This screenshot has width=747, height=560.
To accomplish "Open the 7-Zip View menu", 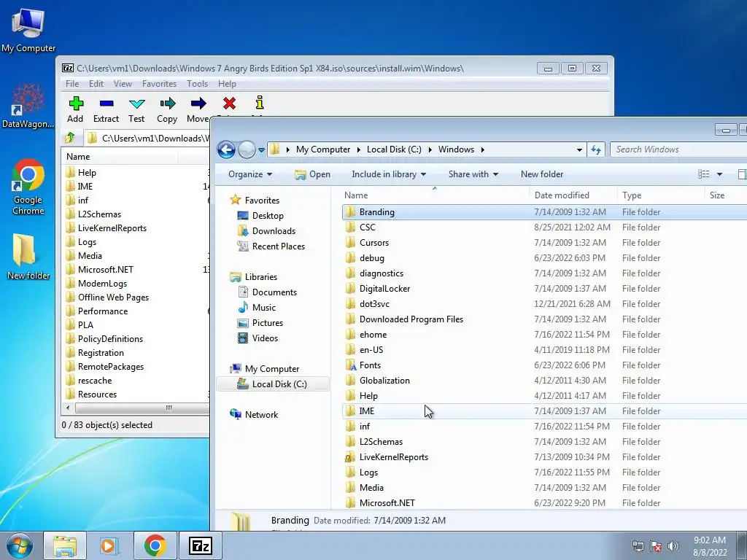I will (x=123, y=84).
